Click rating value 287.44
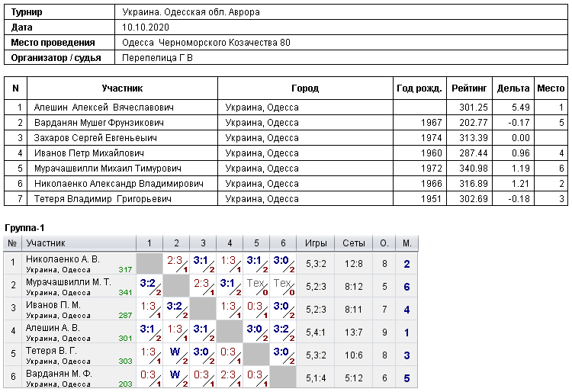 [x=474, y=153]
